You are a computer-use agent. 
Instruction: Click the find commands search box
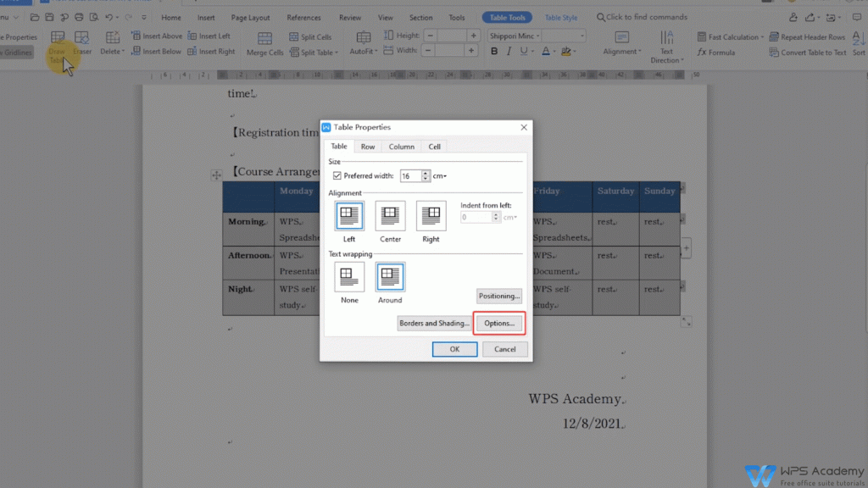point(642,17)
